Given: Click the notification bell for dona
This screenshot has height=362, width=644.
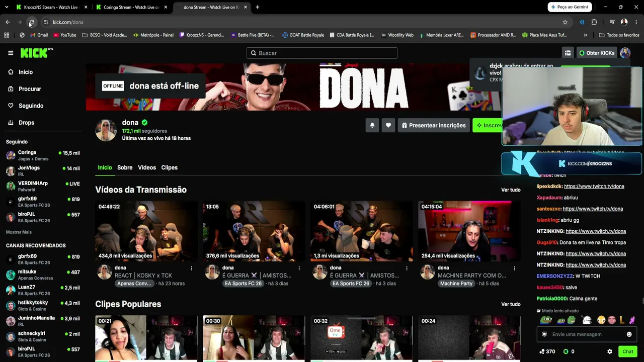Looking at the screenshot, I should tap(372, 125).
